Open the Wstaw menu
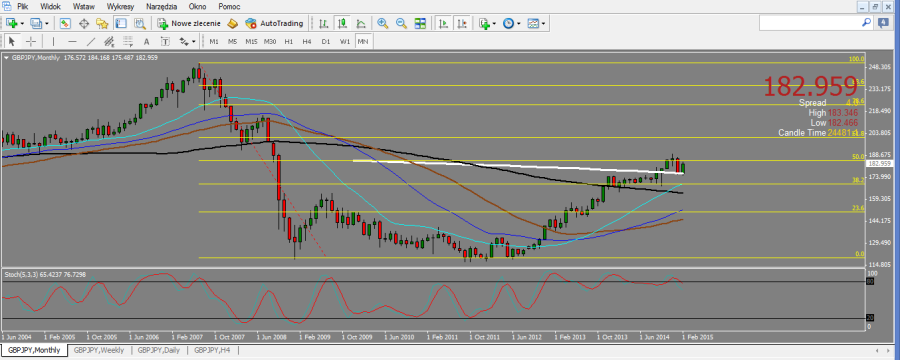The width and height of the screenshot is (900, 360). (84, 7)
